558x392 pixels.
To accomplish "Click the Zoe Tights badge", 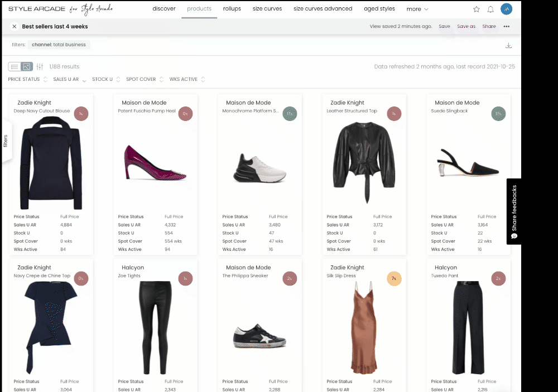I will [x=185, y=279].
